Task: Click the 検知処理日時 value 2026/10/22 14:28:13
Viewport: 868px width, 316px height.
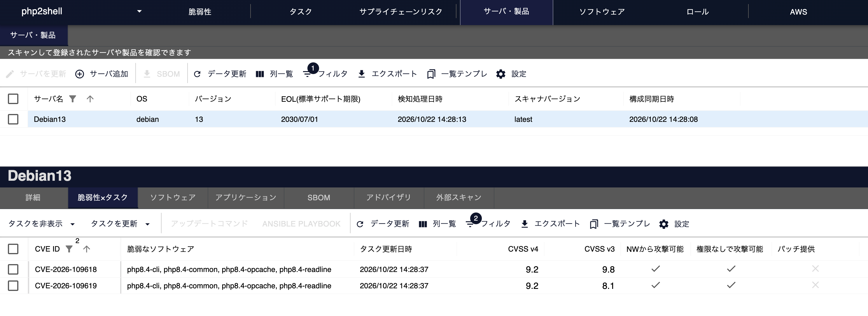Action: 432,119
